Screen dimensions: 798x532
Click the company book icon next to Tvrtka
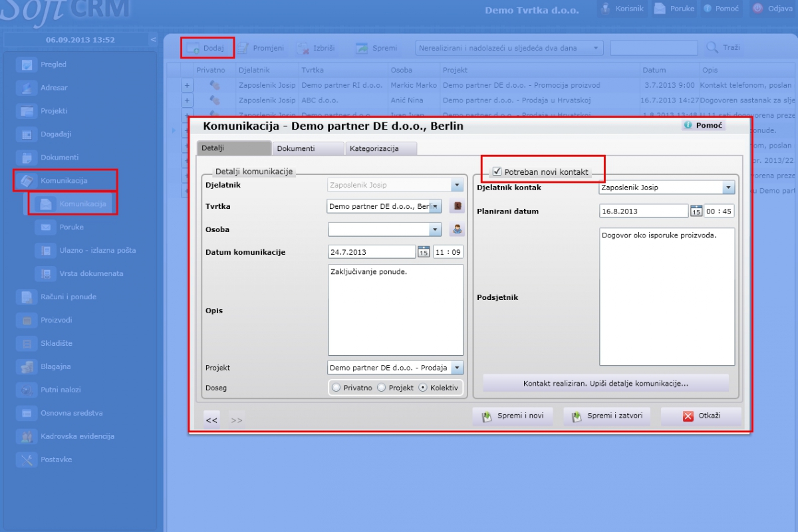point(457,207)
